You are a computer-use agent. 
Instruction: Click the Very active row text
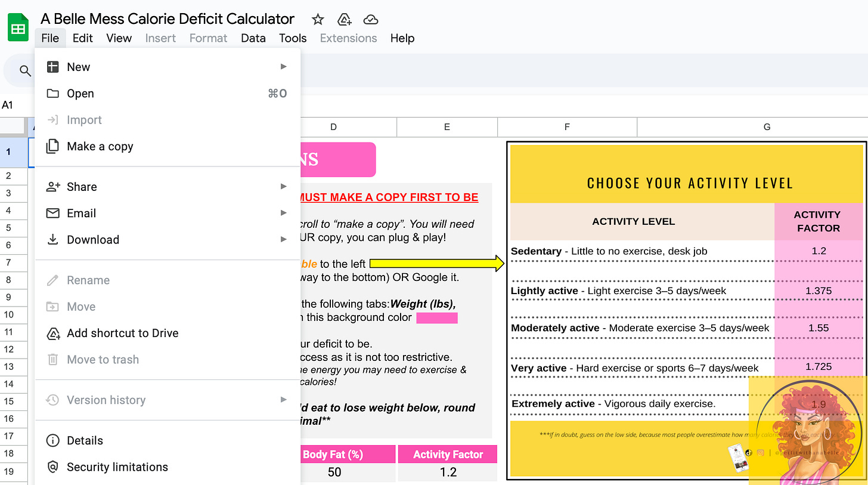point(635,368)
